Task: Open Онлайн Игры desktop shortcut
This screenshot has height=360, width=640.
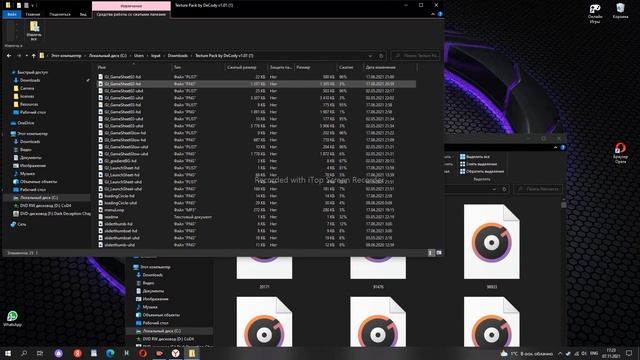Action: click(595, 13)
